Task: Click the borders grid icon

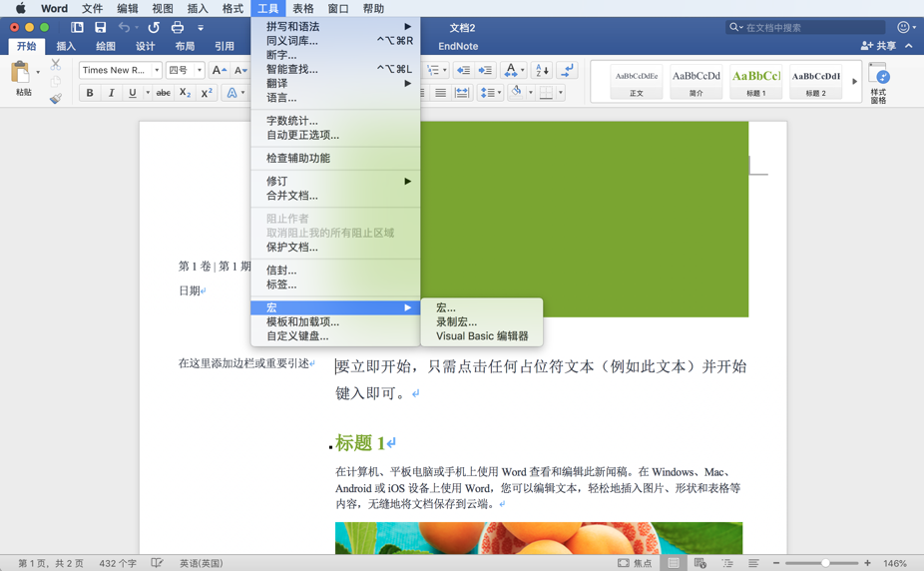Action: click(546, 93)
